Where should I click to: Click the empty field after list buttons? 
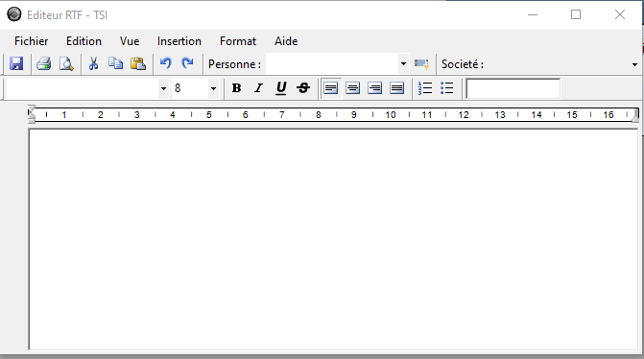[513, 88]
